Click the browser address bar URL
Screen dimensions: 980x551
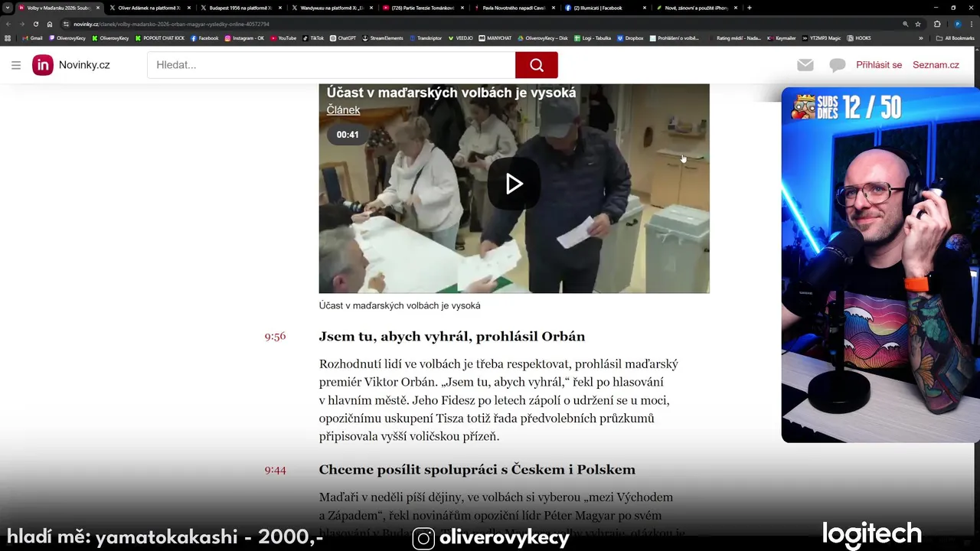click(171, 24)
